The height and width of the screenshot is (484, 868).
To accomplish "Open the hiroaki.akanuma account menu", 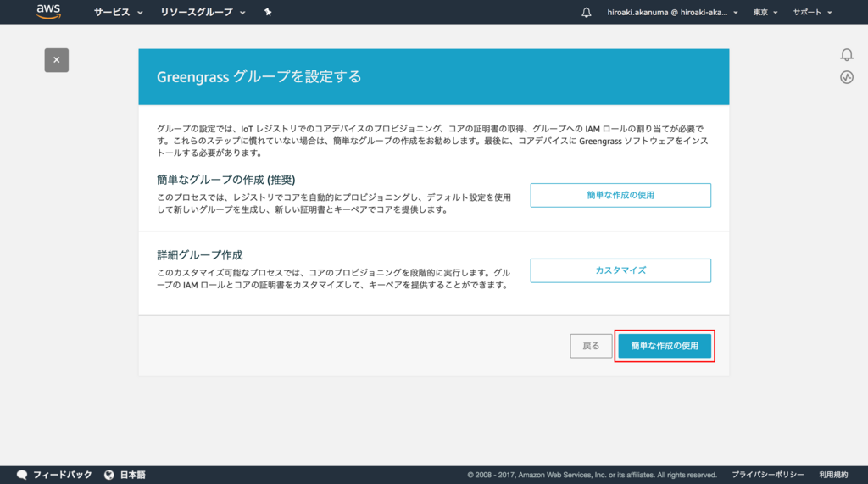I will pos(672,12).
